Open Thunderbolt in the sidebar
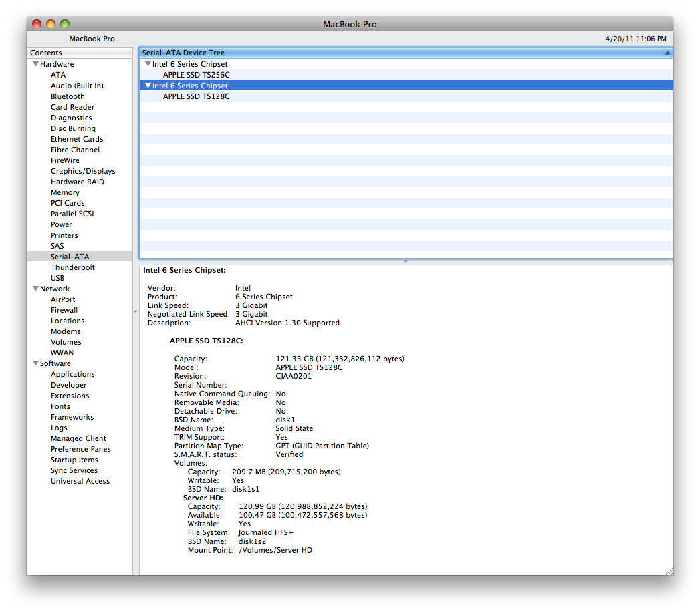This screenshot has width=700, height=612. [73, 268]
